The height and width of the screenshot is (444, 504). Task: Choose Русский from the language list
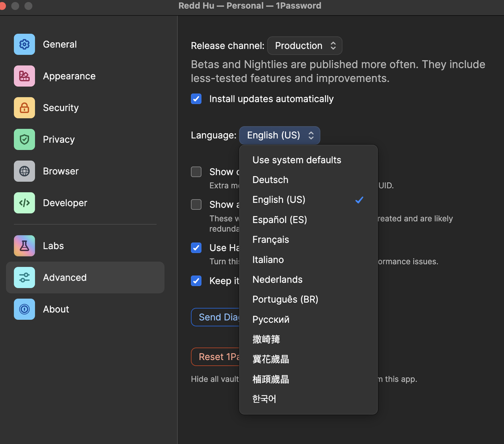[x=309, y=319]
